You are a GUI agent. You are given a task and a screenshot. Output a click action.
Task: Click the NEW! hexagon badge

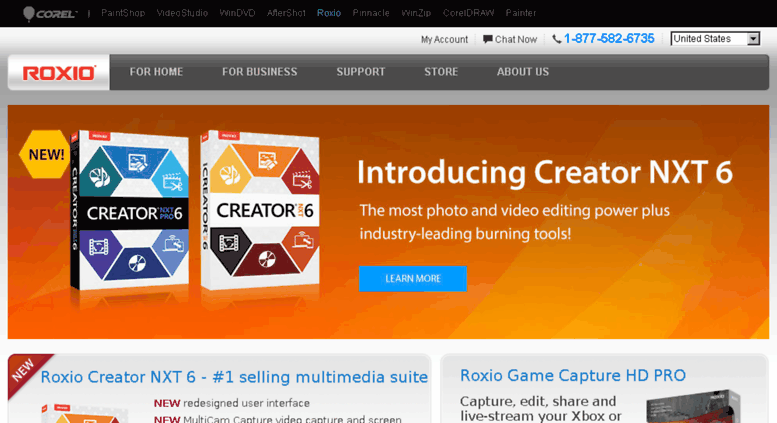coord(45,154)
